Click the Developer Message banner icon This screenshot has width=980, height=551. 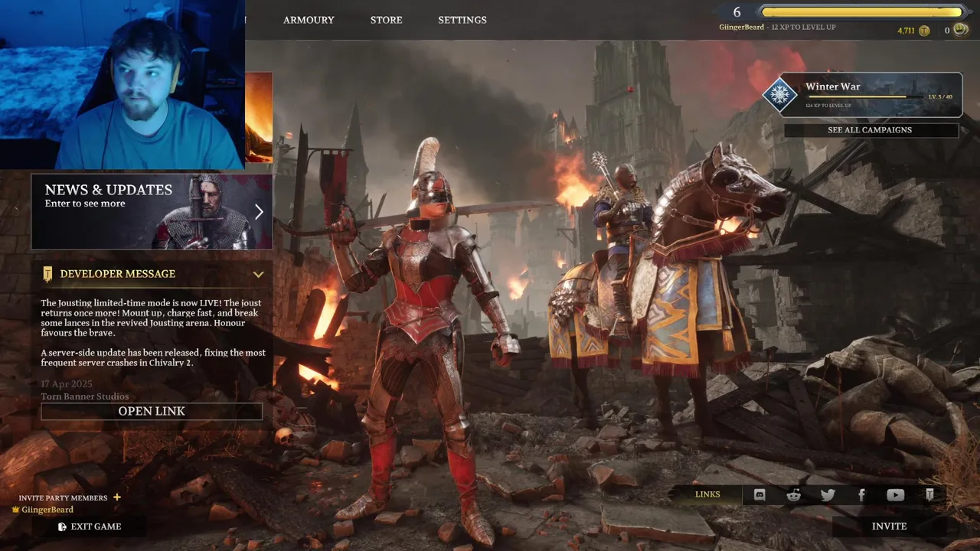pos(47,274)
